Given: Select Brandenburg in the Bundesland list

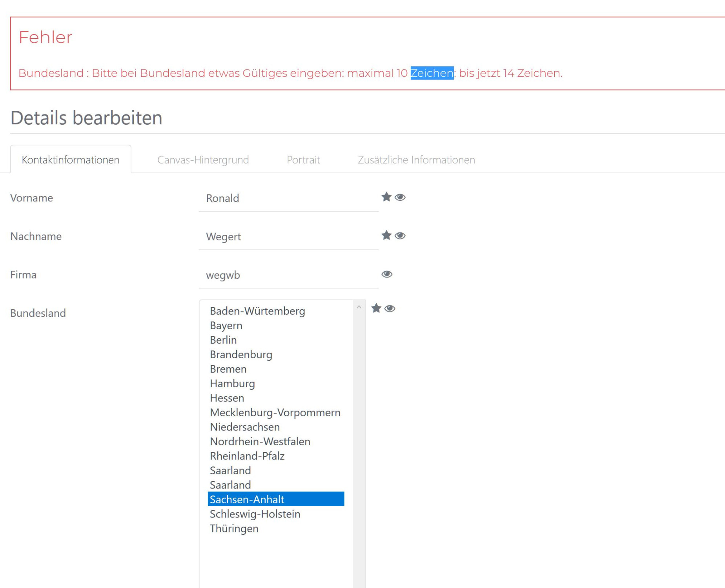Looking at the screenshot, I should (276, 354).
